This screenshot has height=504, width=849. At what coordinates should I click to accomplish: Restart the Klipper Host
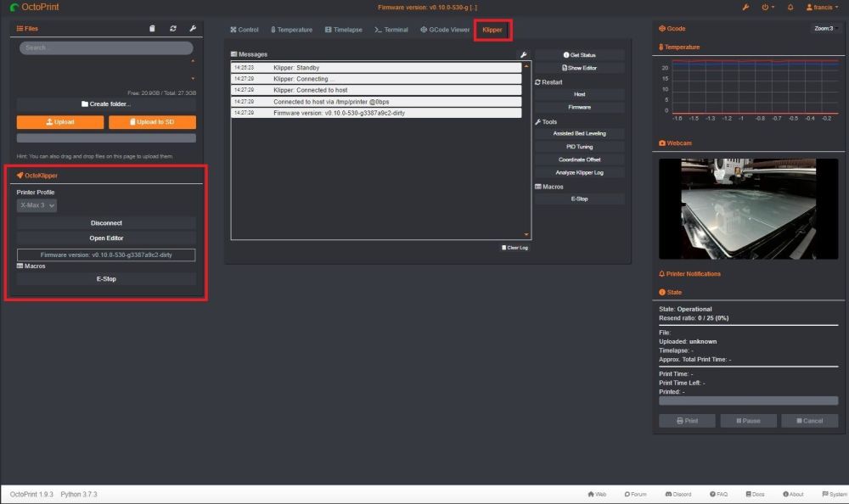tap(579, 94)
